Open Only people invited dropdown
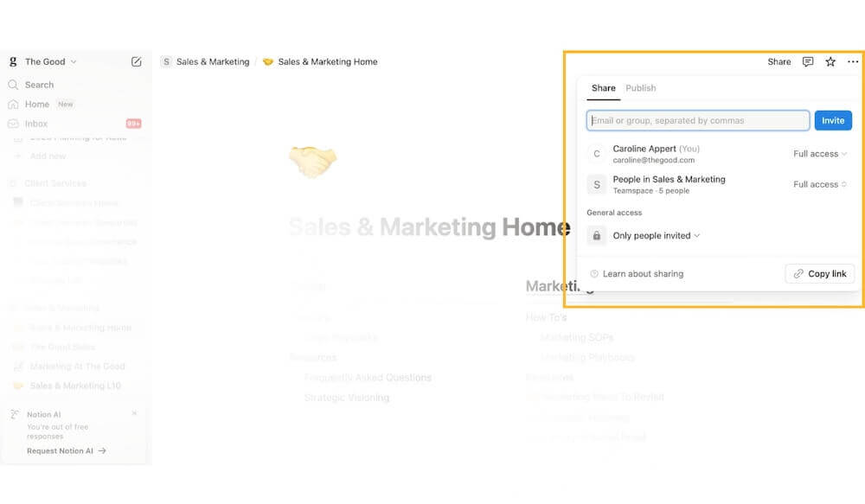 click(657, 235)
